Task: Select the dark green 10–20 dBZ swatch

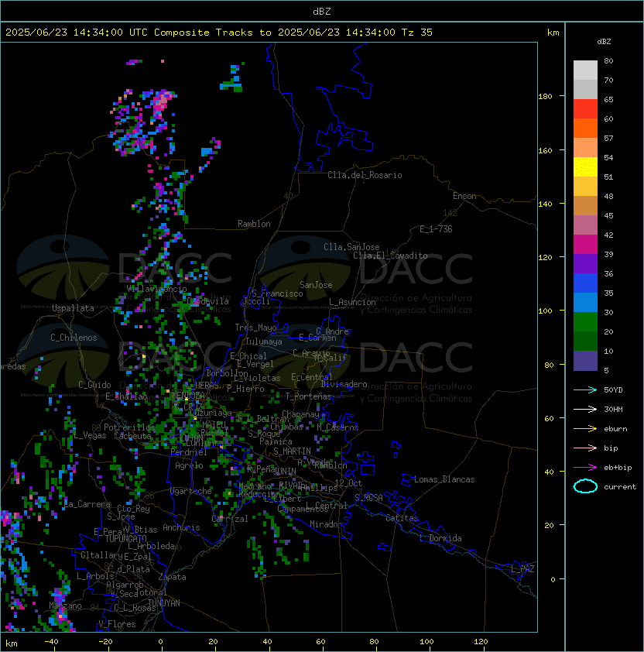Action: tap(585, 341)
